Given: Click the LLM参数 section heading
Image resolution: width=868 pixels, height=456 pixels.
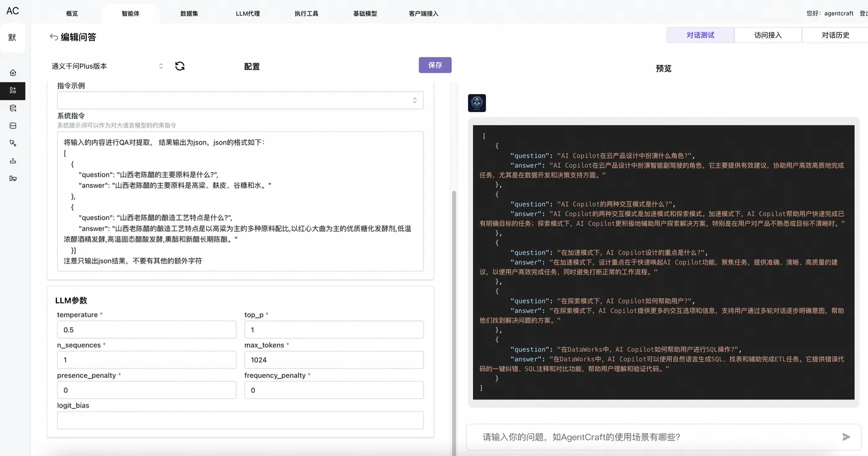Looking at the screenshot, I should click(x=71, y=300).
